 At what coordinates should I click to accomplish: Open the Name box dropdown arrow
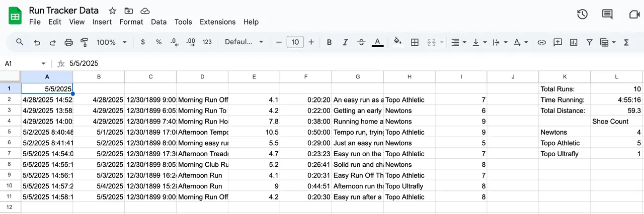pos(44,63)
